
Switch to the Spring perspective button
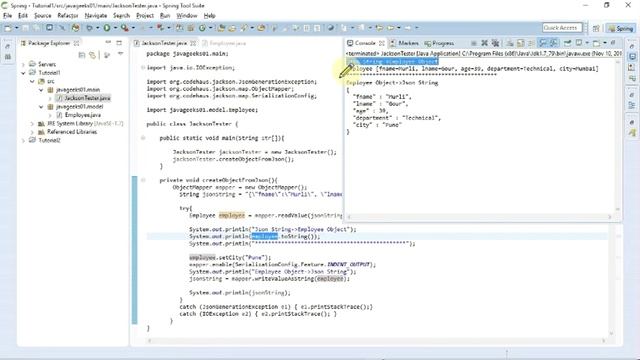(x=621, y=28)
